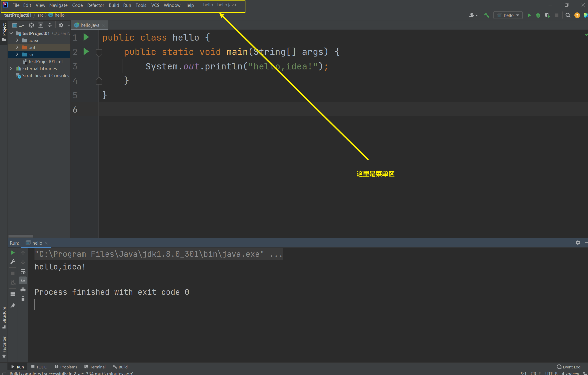This screenshot has height=375, width=588.
Task: Click the print icon in Run console
Action: click(x=23, y=290)
